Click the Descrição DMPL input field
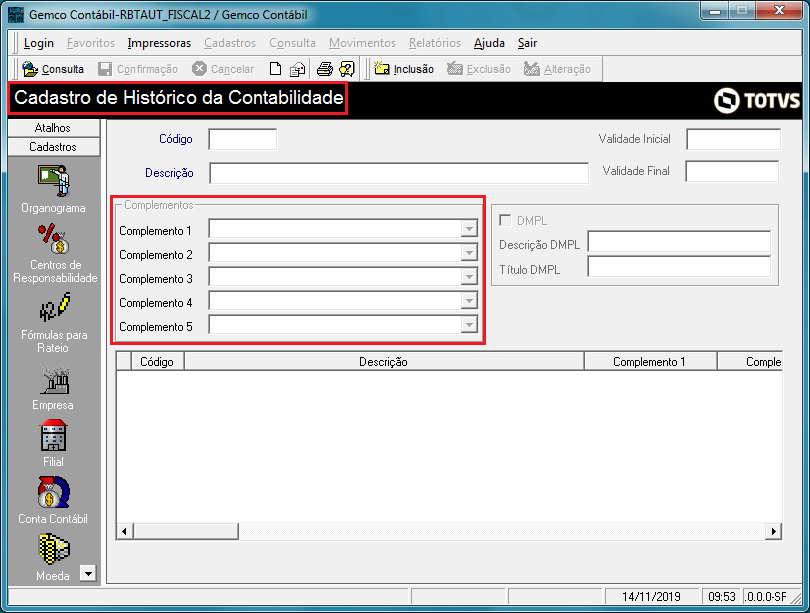This screenshot has width=810, height=613. [x=679, y=241]
